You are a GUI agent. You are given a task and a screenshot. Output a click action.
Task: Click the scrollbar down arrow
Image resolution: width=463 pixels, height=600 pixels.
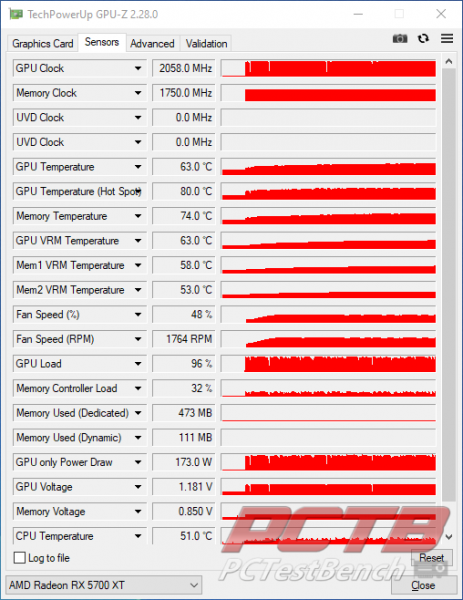tap(449, 536)
